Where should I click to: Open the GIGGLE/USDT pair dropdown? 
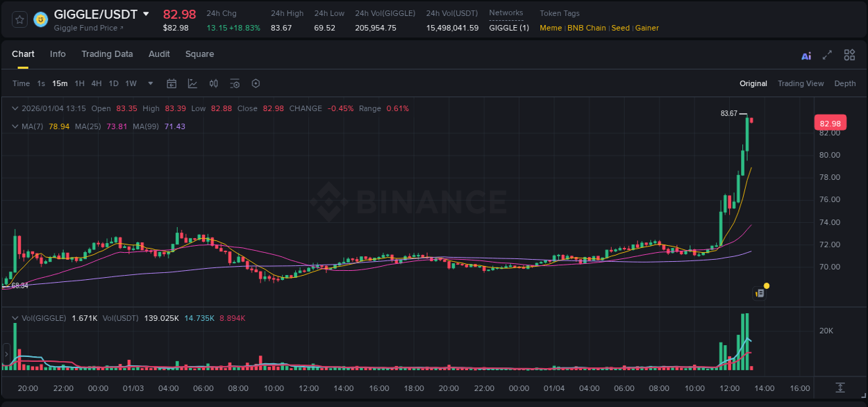pos(145,13)
